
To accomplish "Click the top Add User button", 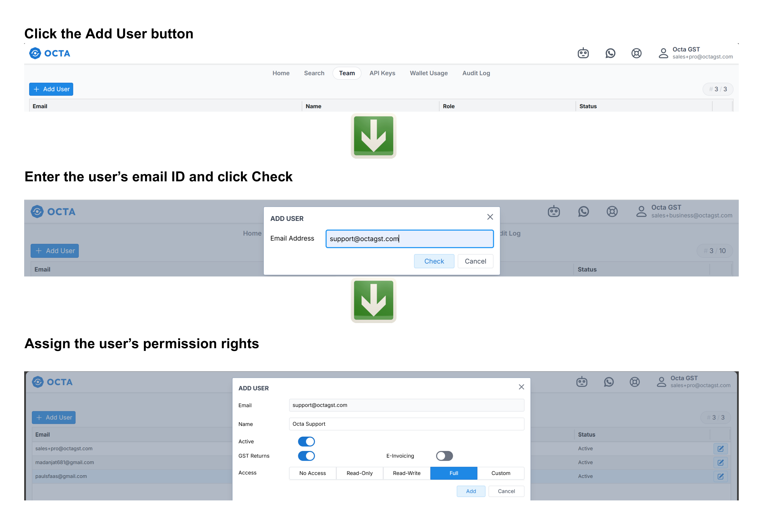I will coord(51,89).
